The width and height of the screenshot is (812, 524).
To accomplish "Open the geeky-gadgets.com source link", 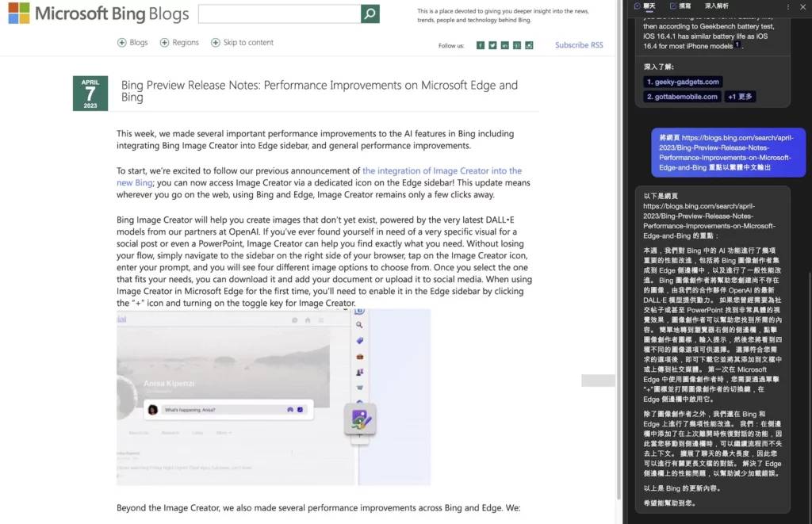I will click(682, 80).
